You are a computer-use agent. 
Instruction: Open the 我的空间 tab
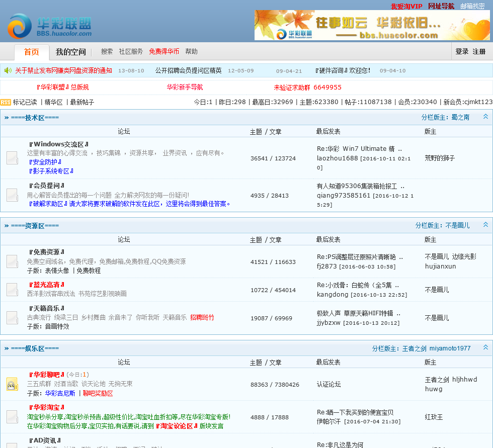(71, 52)
